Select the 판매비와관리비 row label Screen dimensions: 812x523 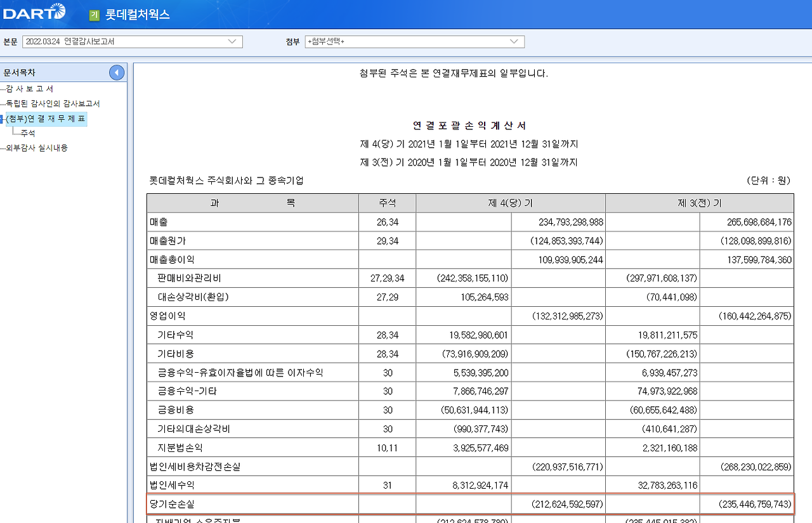pyautogui.click(x=190, y=278)
